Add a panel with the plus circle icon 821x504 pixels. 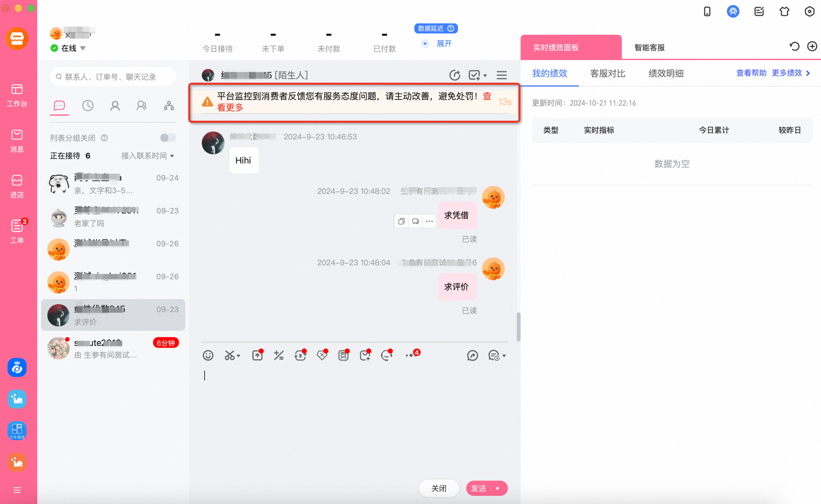[812, 46]
